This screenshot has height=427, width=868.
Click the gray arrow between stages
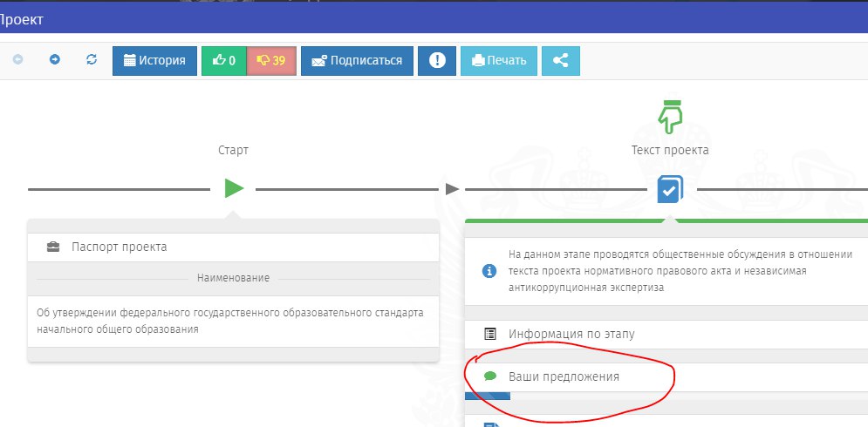point(452,189)
